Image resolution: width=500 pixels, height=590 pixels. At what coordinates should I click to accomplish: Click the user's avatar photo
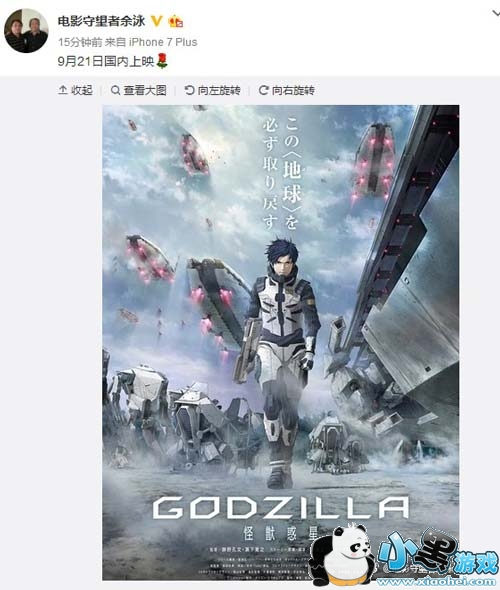pyautogui.click(x=26, y=30)
